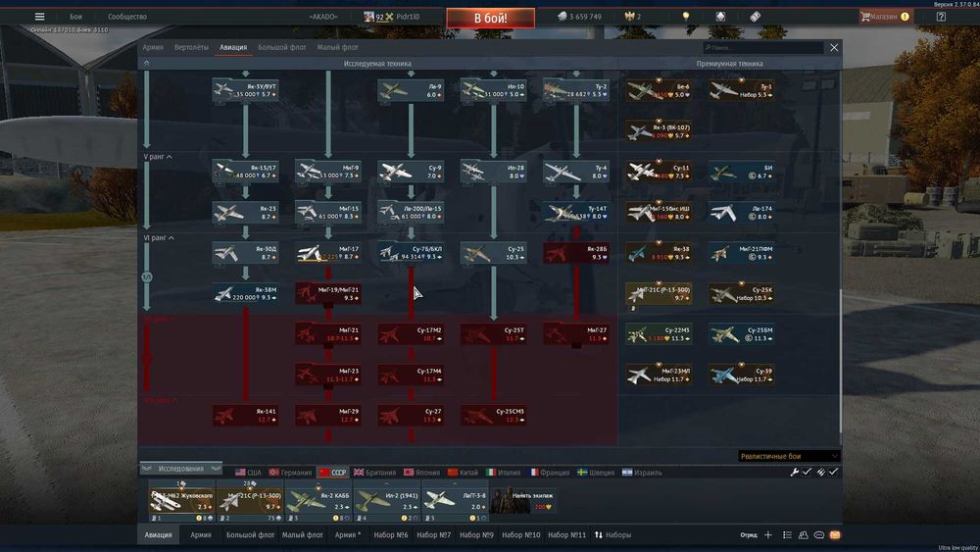Click the lightbulb hints icon
The height and width of the screenshot is (552, 980).
pos(686,17)
